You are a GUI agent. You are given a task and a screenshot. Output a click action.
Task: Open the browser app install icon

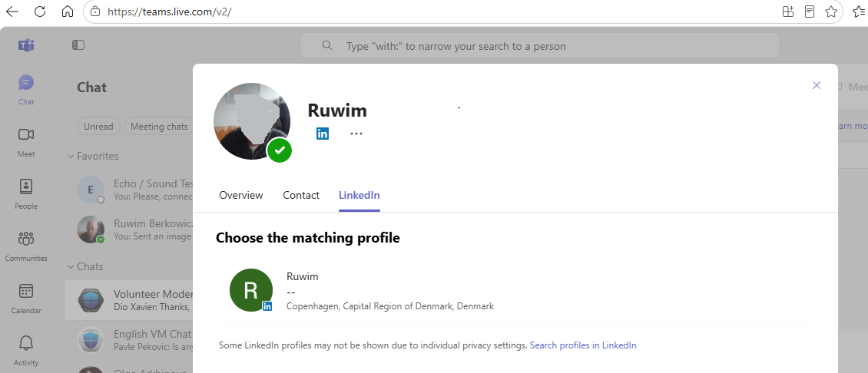788,12
